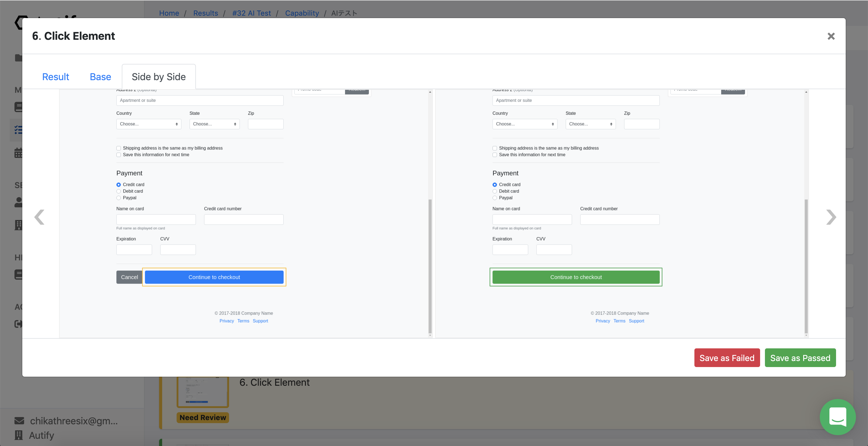Go to next step with right arrow

(x=831, y=217)
